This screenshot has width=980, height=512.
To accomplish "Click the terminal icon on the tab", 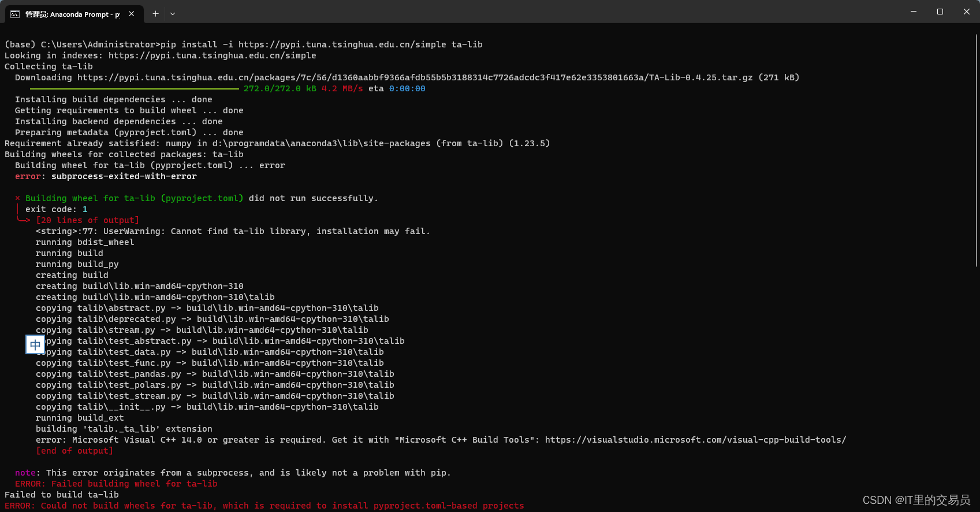I will pos(15,14).
